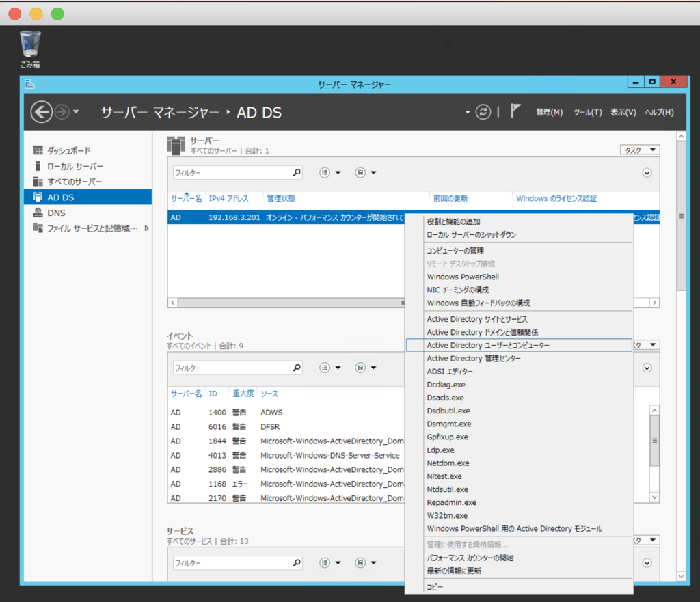Collapse servers filter with chevron button
Image resolution: width=700 pixels, height=602 pixels.
(647, 173)
